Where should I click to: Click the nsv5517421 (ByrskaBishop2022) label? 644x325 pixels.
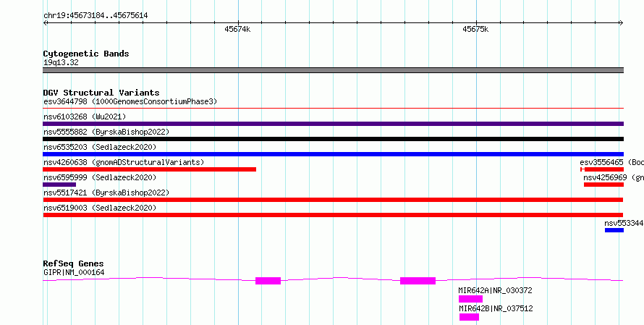[106, 193]
